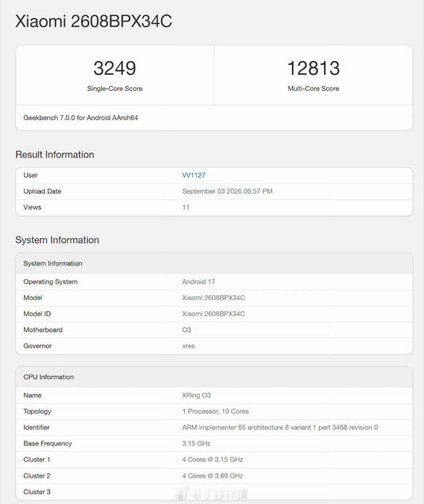Image resolution: width=424 pixels, height=504 pixels.
Task: Select the Base Frequency value 3.15 GHz
Action: pyautogui.click(x=196, y=444)
